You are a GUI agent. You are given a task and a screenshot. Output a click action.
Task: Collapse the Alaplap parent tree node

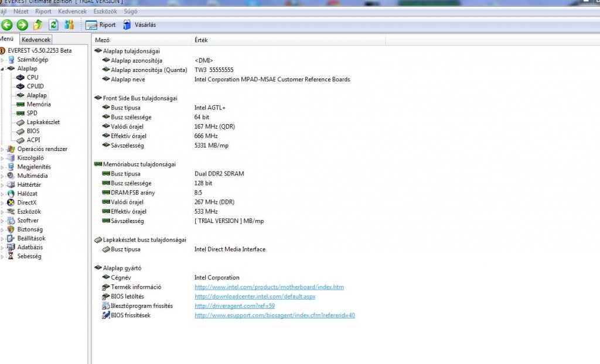coord(2,69)
